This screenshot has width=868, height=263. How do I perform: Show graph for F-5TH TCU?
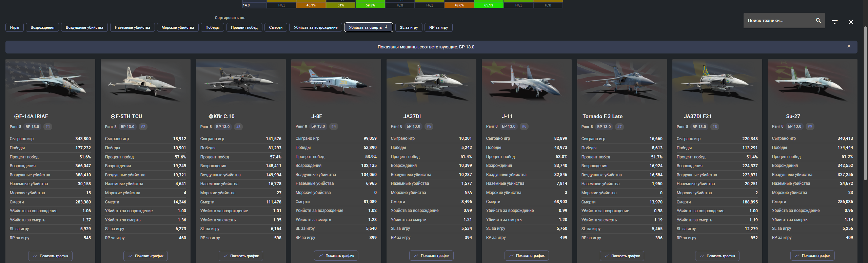pos(145,256)
